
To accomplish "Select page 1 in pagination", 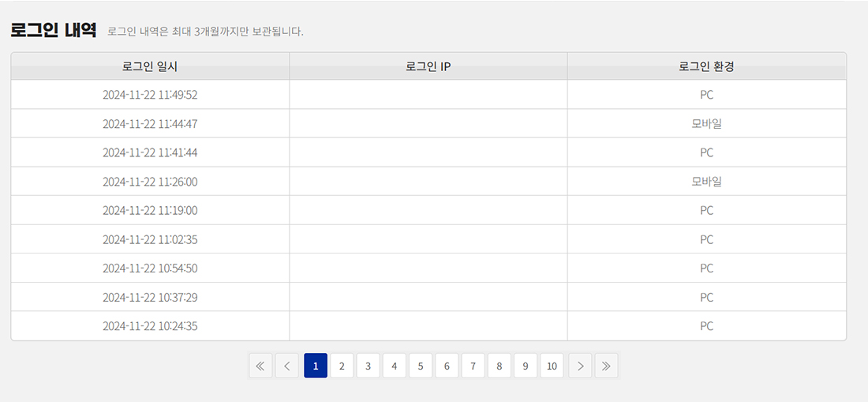I will tap(316, 366).
